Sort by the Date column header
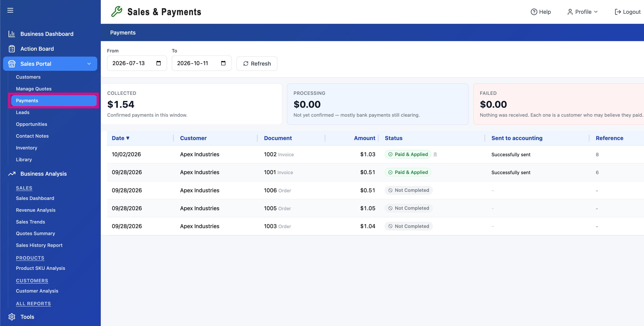The image size is (644, 326). [120, 138]
